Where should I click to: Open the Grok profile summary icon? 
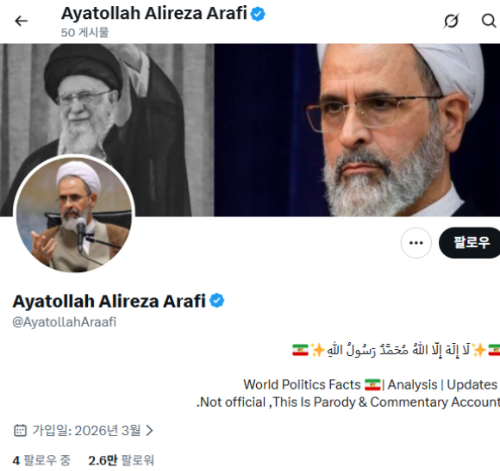coord(451,21)
